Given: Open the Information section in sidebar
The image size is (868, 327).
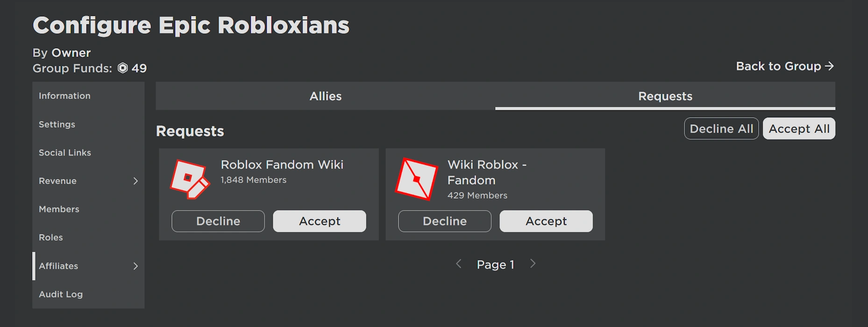Looking at the screenshot, I should click(64, 96).
